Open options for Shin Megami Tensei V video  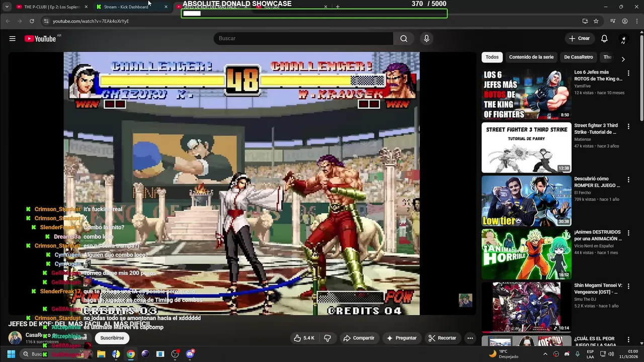tap(628, 287)
